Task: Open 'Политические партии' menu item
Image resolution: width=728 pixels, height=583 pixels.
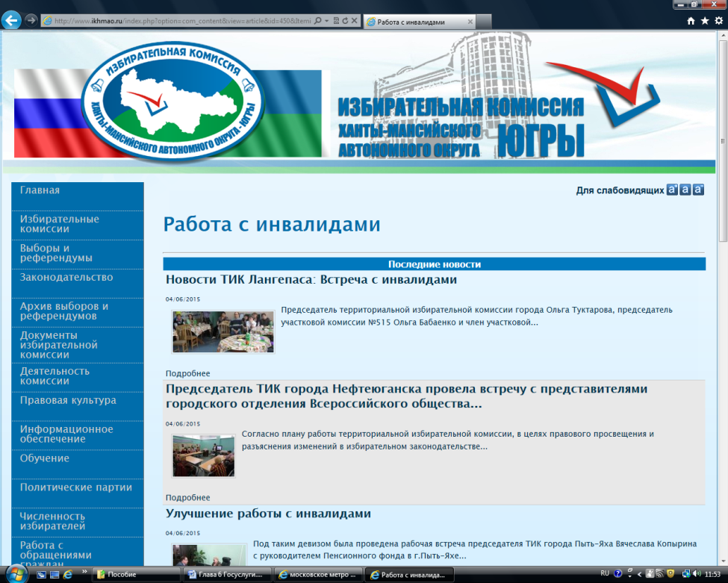Action: coord(78,493)
